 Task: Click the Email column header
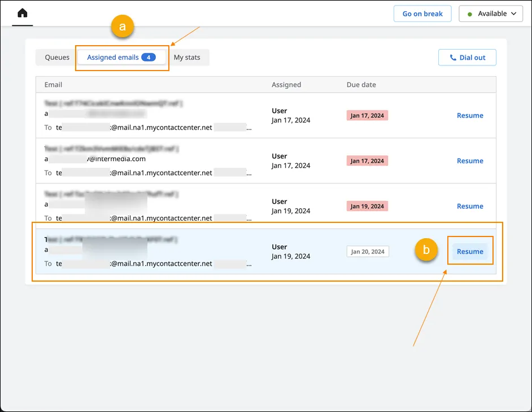tap(53, 85)
